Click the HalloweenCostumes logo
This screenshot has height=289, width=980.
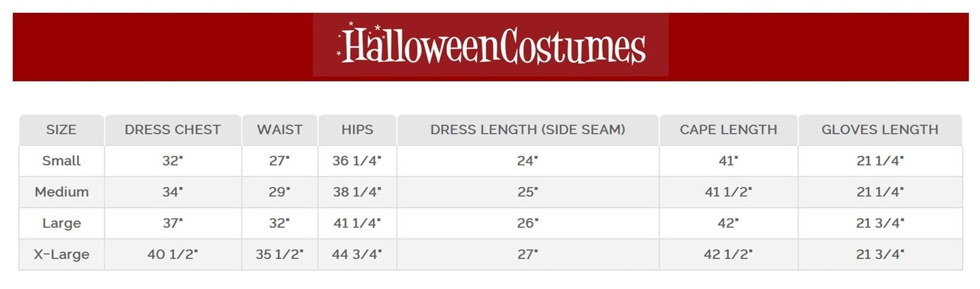tap(491, 46)
